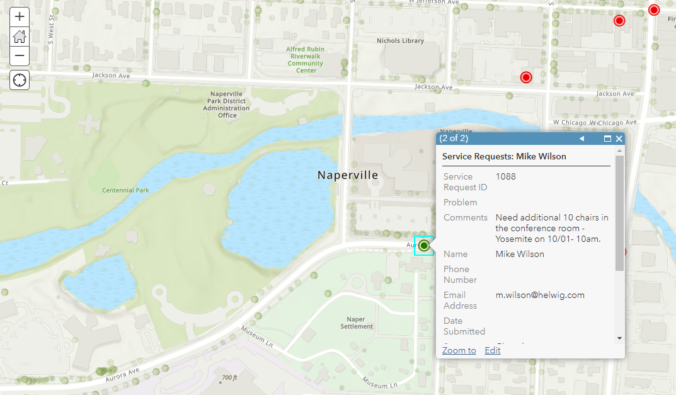Click the top-right corner red marker
The width and height of the screenshot is (676, 395).
[654, 10]
